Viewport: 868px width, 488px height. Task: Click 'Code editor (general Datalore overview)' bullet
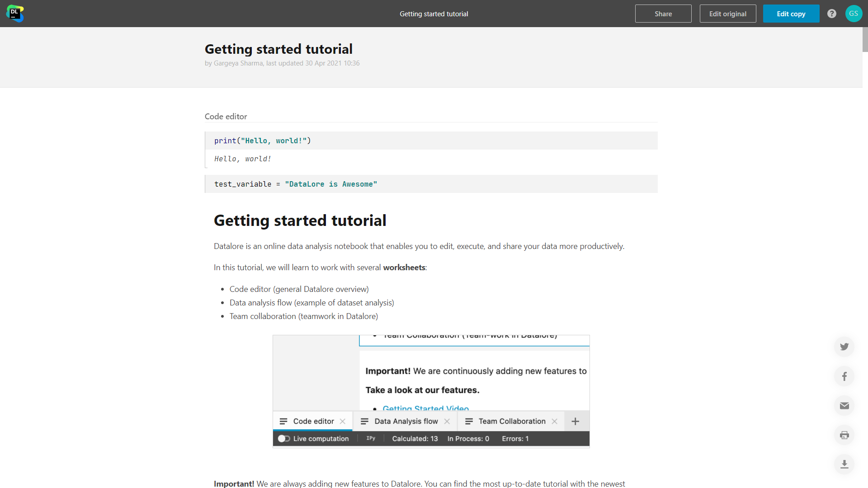[x=299, y=289]
